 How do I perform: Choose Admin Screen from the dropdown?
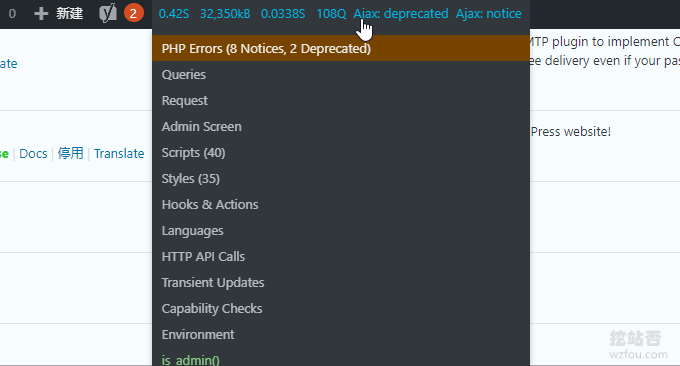click(x=340, y=126)
